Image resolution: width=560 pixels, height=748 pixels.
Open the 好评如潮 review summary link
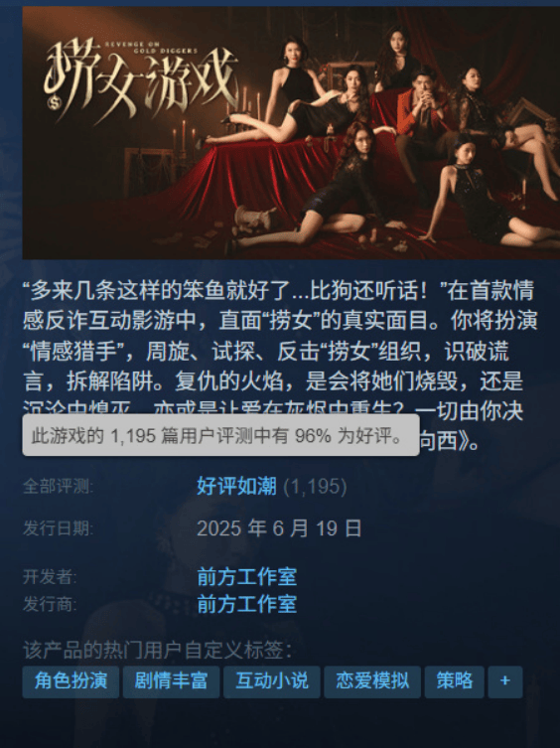[236, 487]
